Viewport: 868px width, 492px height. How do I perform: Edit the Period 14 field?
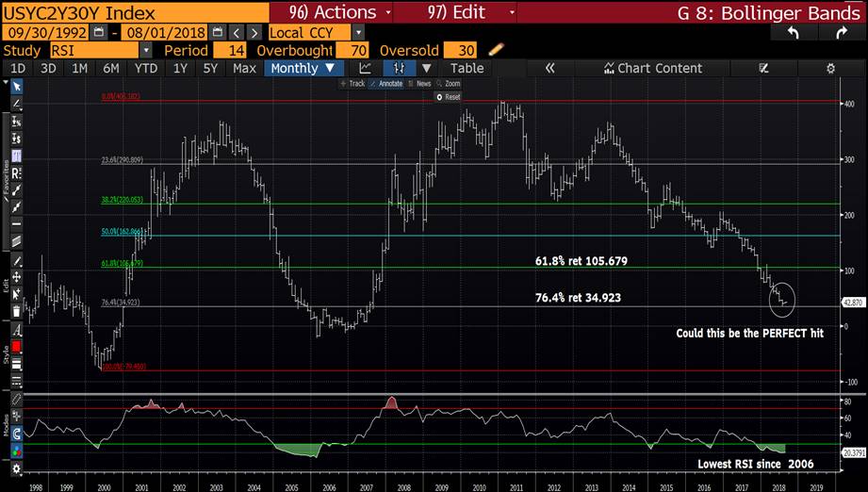point(230,50)
